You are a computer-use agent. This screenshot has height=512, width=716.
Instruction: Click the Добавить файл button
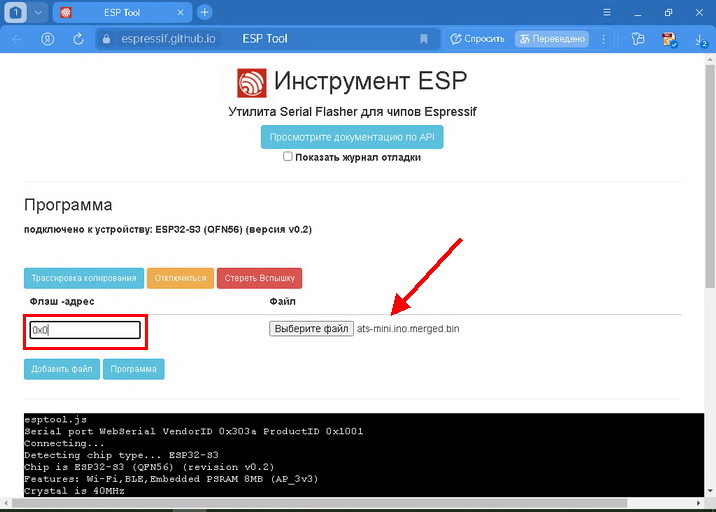tap(62, 369)
